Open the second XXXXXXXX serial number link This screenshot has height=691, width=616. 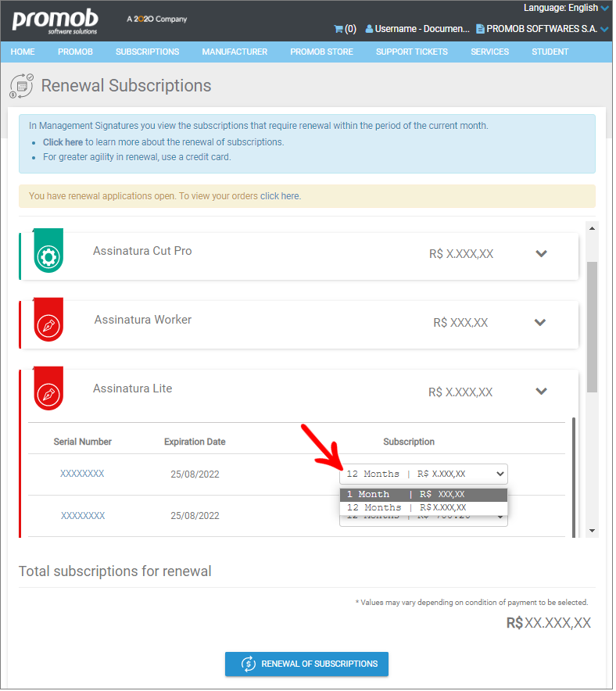point(84,517)
